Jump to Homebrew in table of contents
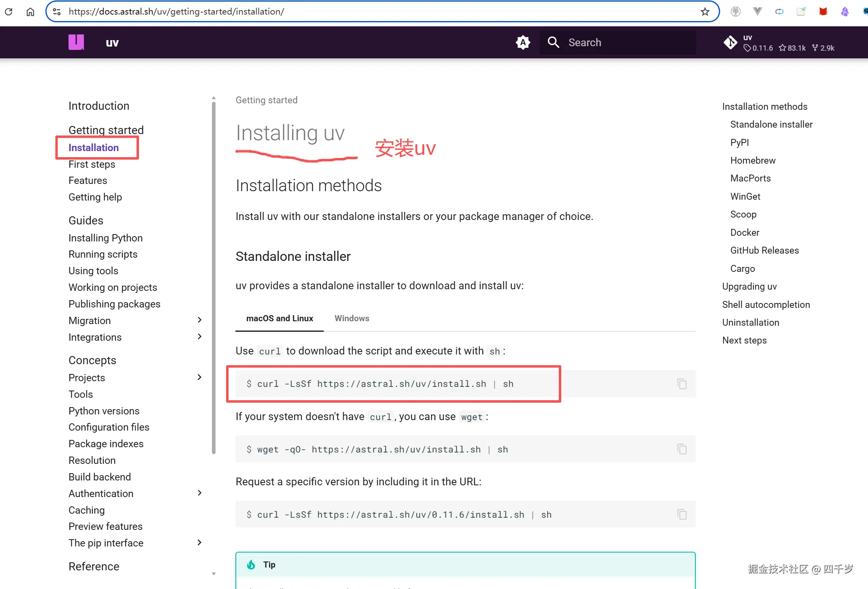Image resolution: width=868 pixels, height=589 pixels. click(753, 160)
